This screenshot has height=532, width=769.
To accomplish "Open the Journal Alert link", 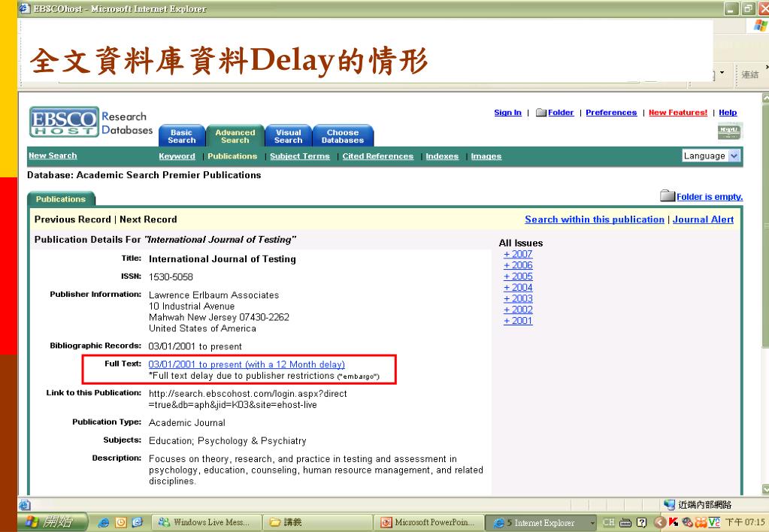I will [x=703, y=219].
